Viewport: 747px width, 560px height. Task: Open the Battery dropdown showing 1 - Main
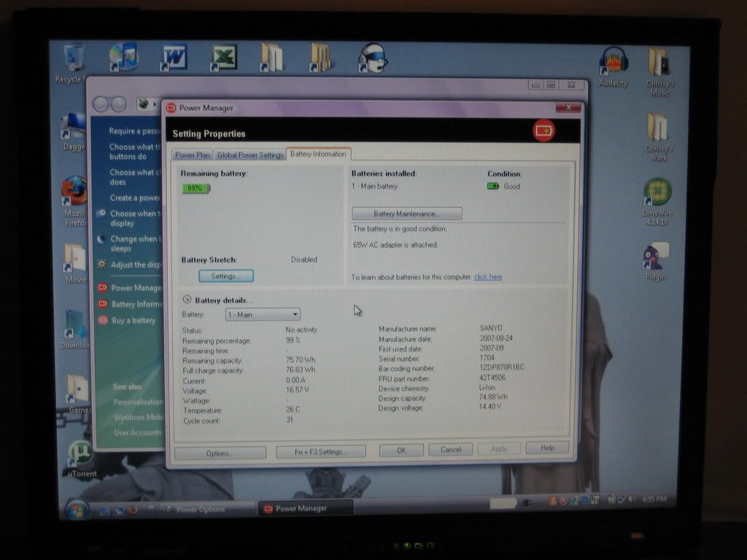point(263,314)
